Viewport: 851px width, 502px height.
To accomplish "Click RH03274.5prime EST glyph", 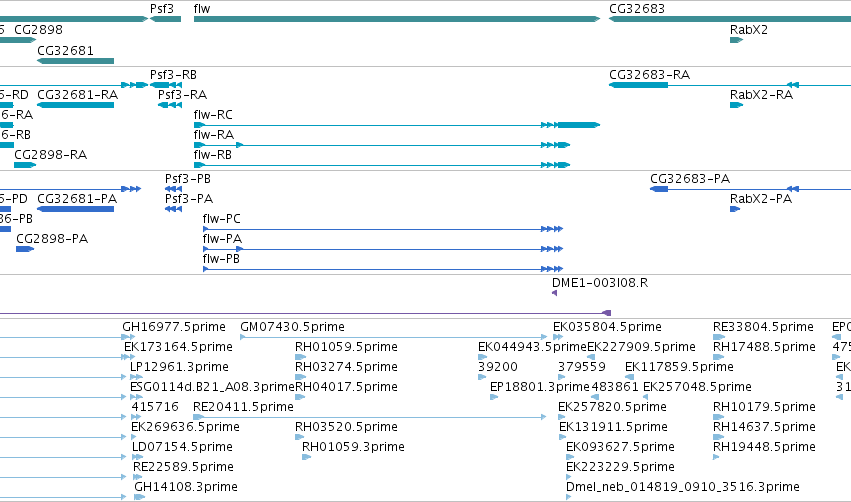I will [x=301, y=377].
